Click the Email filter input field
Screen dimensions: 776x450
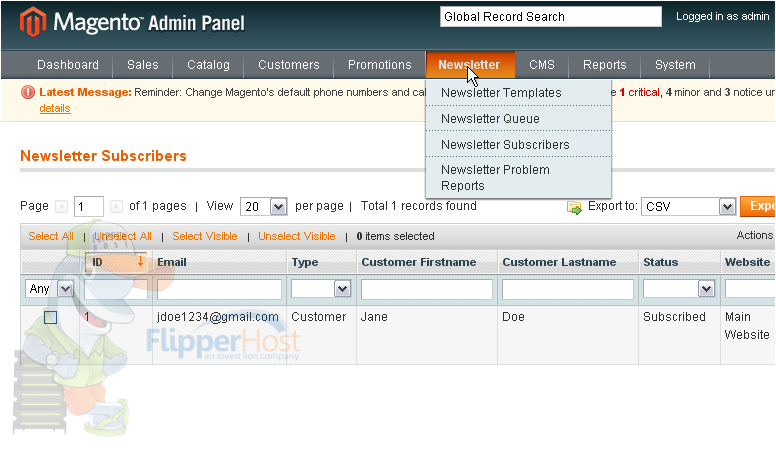pyautogui.click(x=219, y=289)
